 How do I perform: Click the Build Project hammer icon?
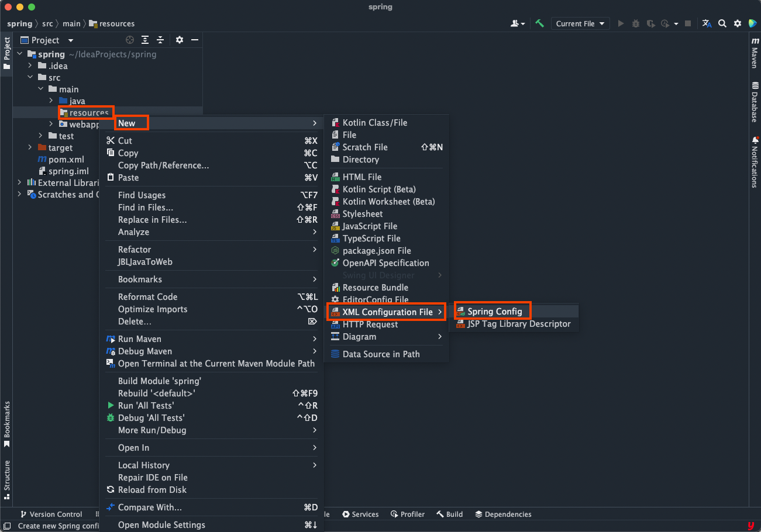[539, 23]
